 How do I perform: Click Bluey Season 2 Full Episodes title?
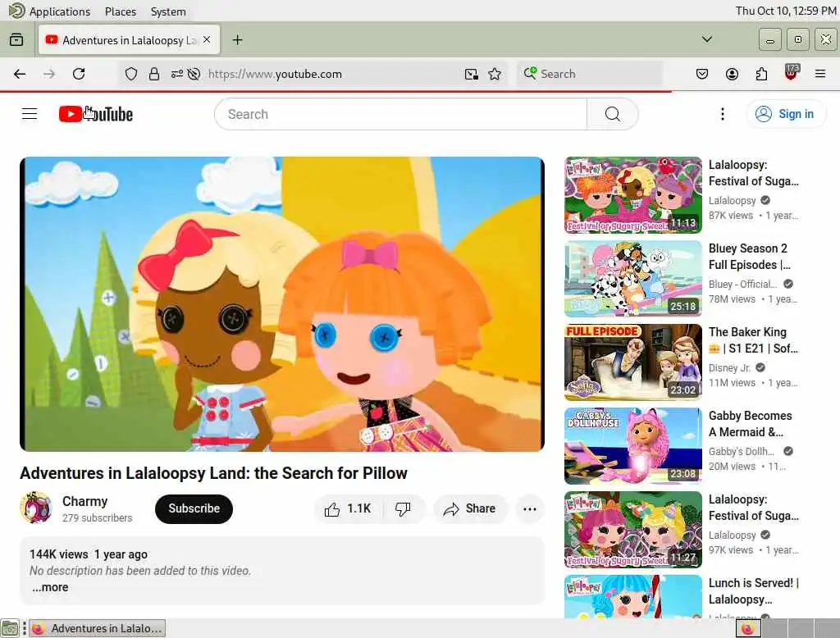point(750,257)
